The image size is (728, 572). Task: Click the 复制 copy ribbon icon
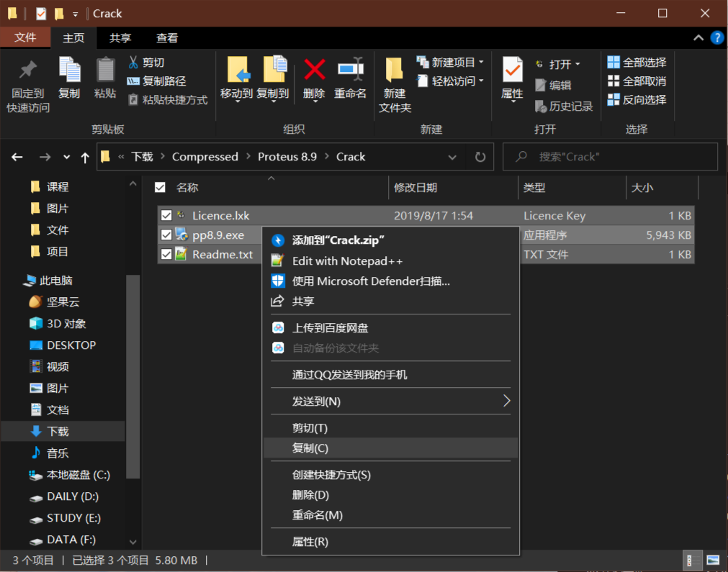pos(69,78)
